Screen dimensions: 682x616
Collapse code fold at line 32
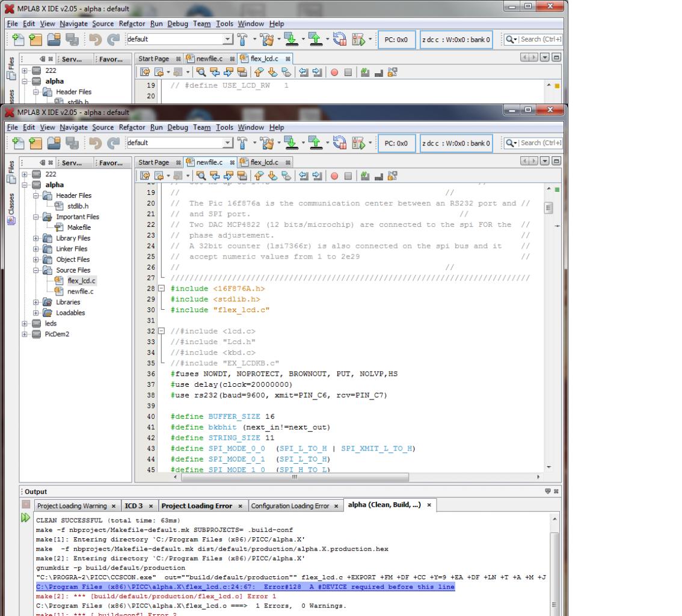tap(161, 331)
